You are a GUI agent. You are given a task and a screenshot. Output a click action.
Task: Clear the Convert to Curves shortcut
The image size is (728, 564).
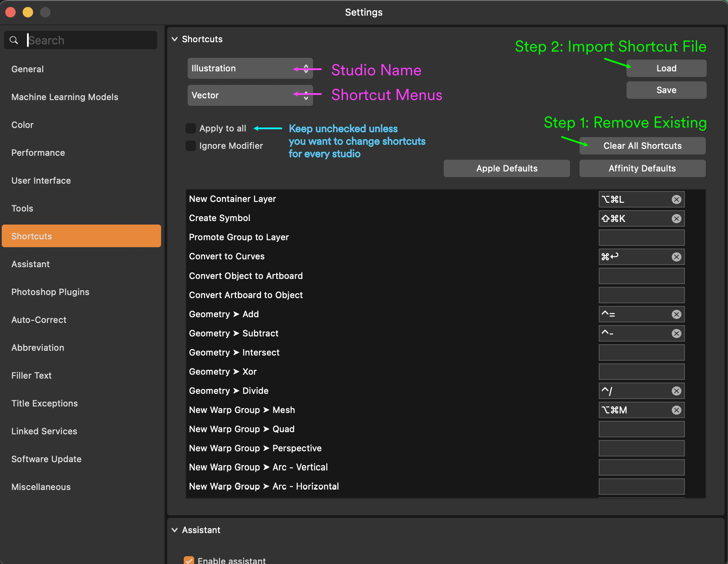[x=676, y=257]
